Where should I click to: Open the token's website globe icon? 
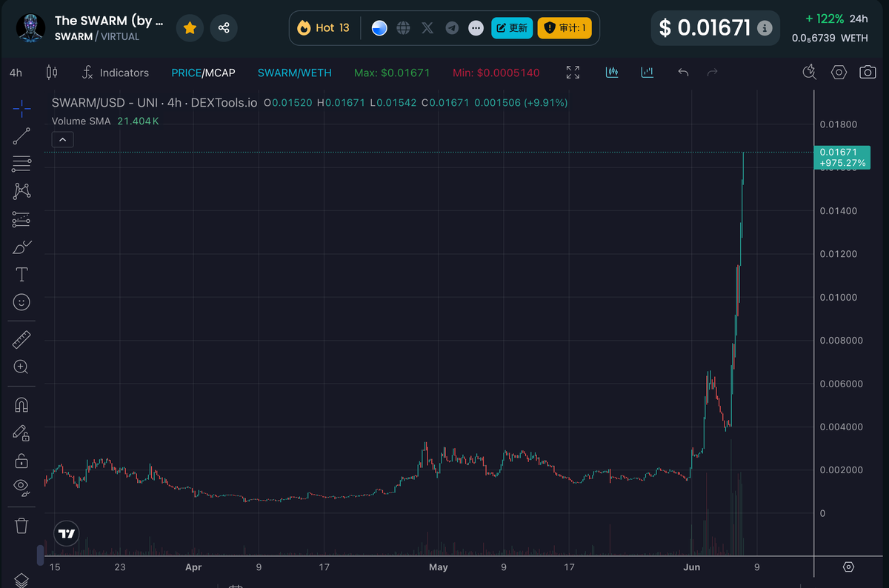(404, 28)
